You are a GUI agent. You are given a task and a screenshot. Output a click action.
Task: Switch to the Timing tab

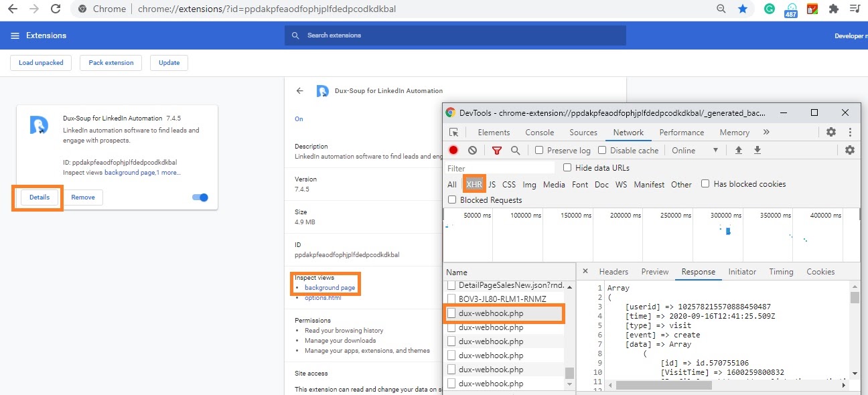click(781, 272)
